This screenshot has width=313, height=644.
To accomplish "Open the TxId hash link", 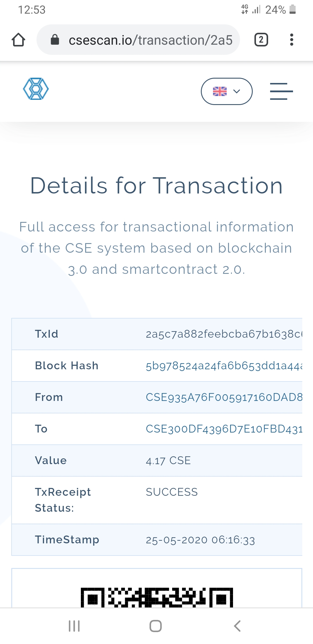I will 223,334.
